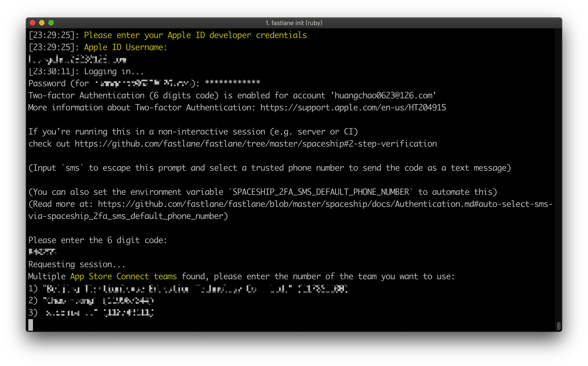Open the support.apple.com HT204915 link

click(x=353, y=108)
